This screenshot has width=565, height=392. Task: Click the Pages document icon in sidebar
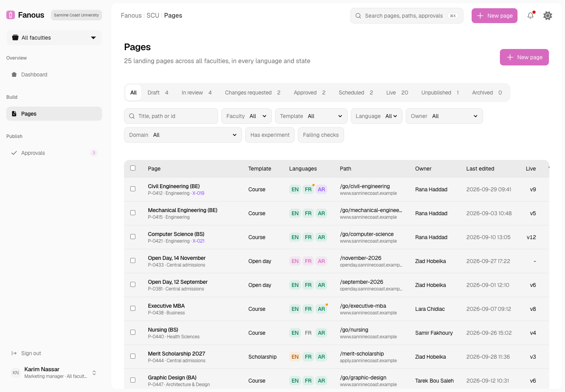(14, 114)
